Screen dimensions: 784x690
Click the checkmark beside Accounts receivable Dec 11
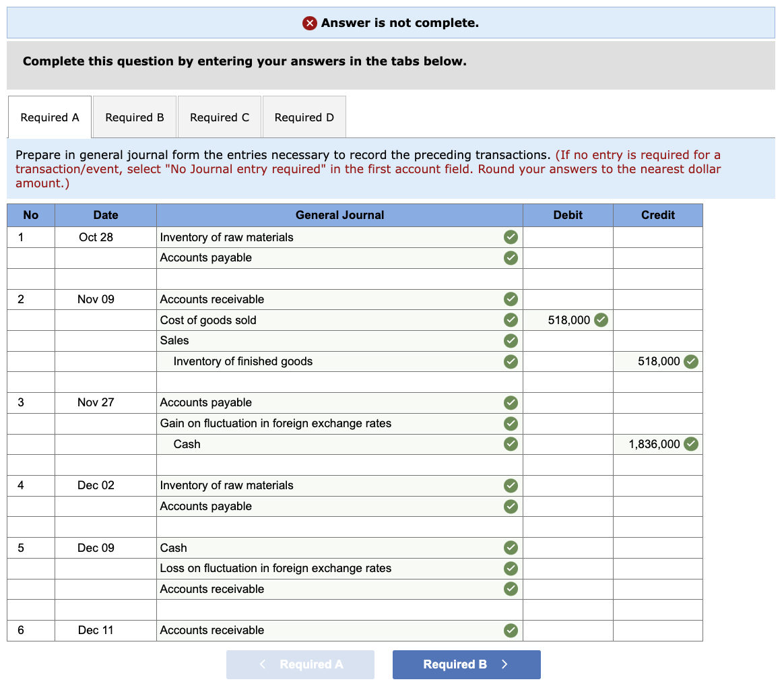pyautogui.click(x=511, y=630)
